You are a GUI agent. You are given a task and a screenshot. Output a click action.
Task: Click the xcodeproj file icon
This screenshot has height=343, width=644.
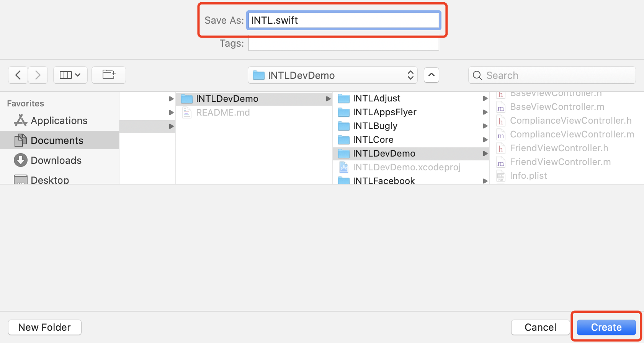pos(344,167)
